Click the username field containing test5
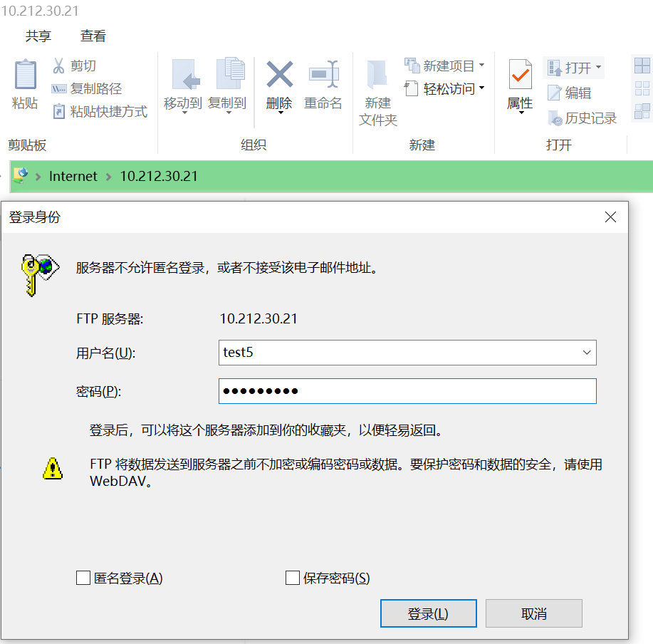This screenshot has width=653, height=644. click(x=407, y=353)
